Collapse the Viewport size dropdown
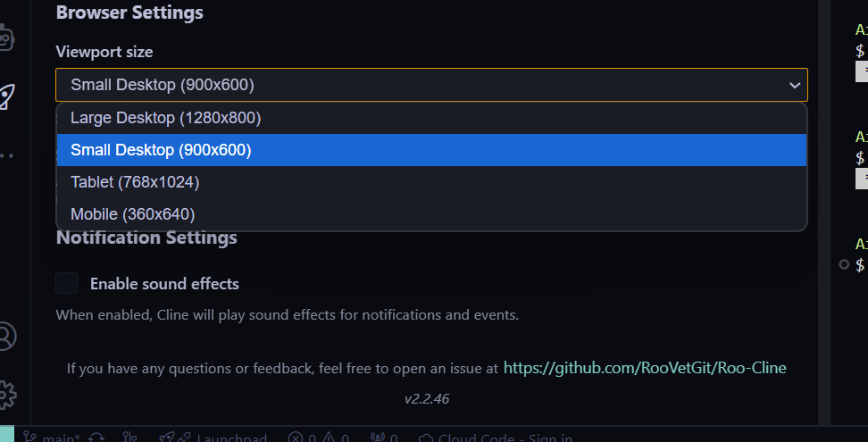 430,85
